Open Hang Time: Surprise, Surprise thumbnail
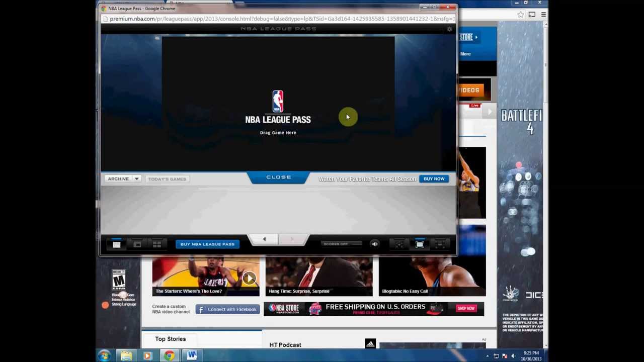Image resolution: width=644 pixels, height=362 pixels. (x=319, y=276)
